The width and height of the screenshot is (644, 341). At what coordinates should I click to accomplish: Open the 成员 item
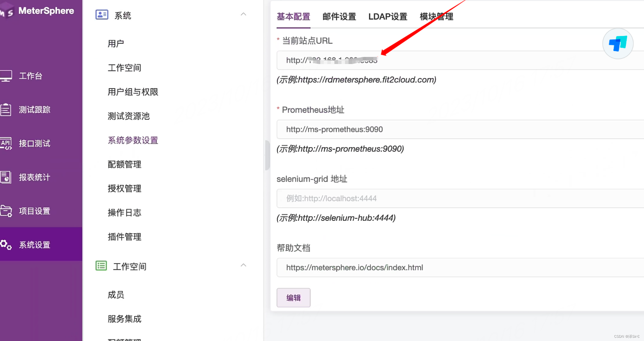pos(116,295)
